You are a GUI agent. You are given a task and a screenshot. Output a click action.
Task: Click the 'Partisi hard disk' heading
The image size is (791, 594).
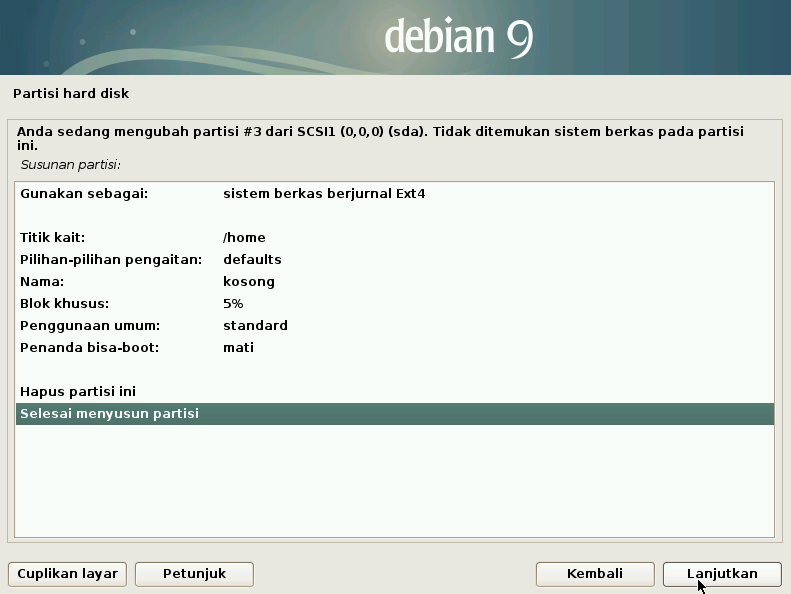click(x=71, y=94)
